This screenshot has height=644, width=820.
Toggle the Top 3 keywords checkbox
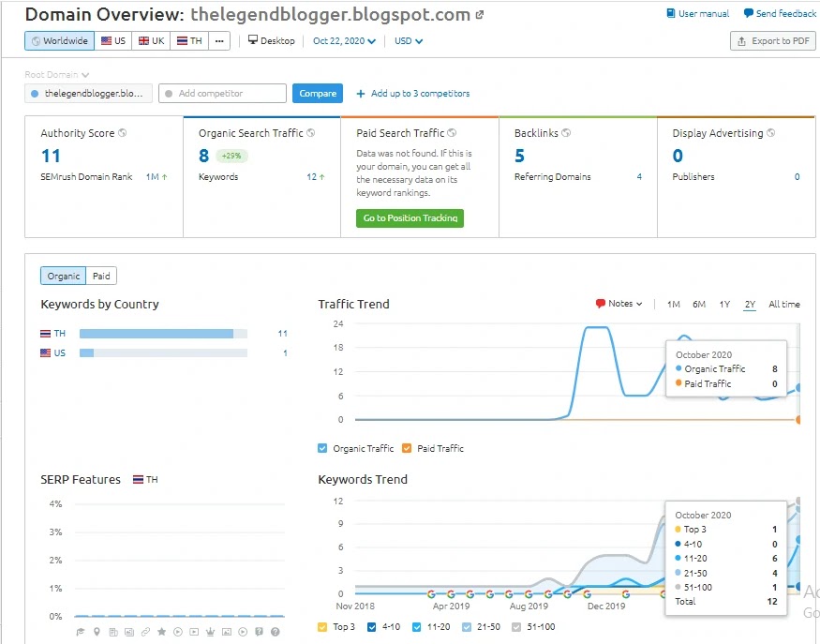point(322,627)
